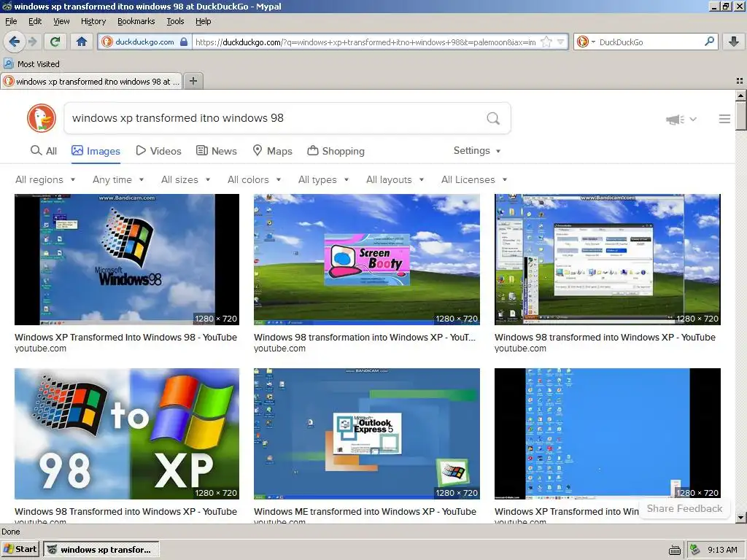Reload the page with the refresh icon
Viewport: 747px width, 560px height.
pos(55,42)
